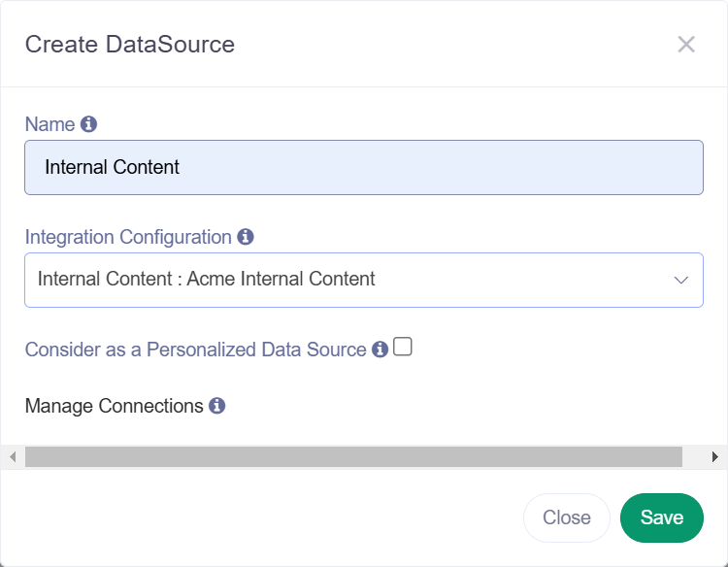Save the new data source
Image resolution: width=728 pixels, height=567 pixels.
pos(662,517)
